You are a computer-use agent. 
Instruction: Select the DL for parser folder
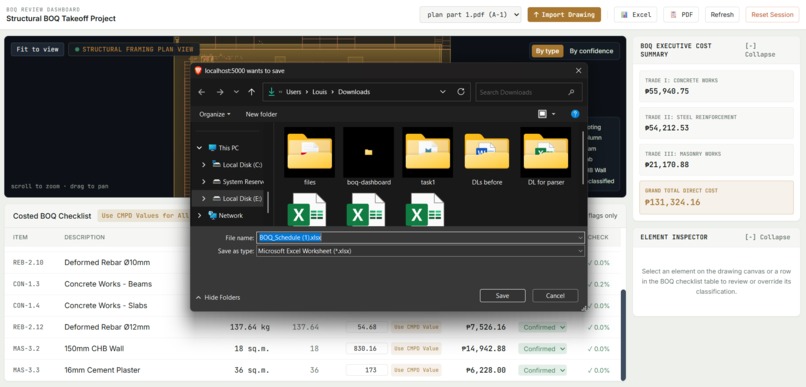546,157
